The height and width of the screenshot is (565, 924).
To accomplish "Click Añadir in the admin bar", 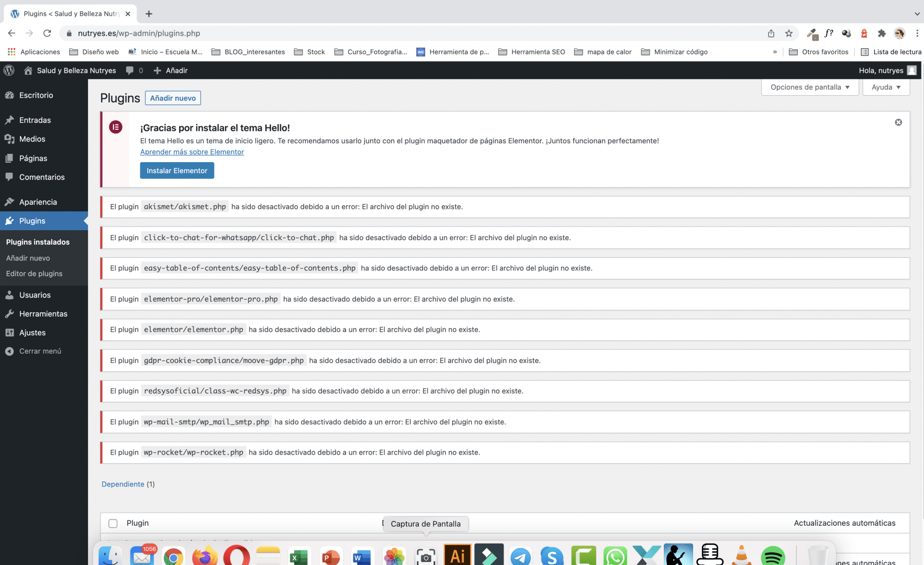I will point(171,70).
